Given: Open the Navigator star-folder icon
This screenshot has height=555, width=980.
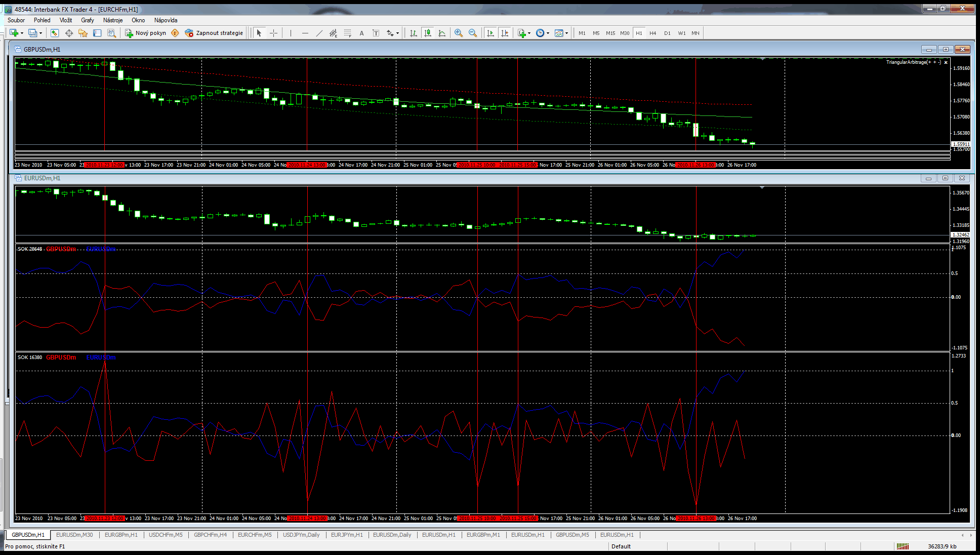Looking at the screenshot, I should tap(83, 33).
